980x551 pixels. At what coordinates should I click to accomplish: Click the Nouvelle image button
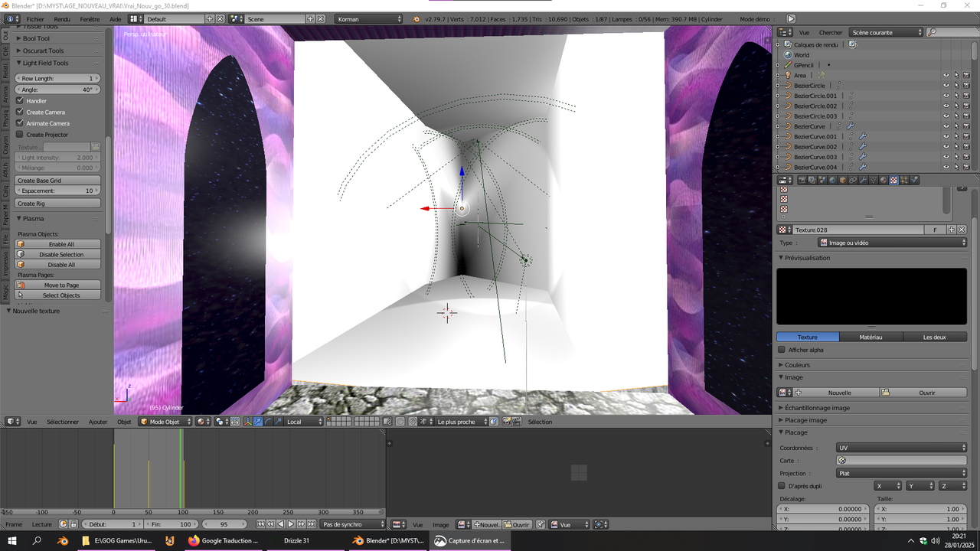[835, 393]
